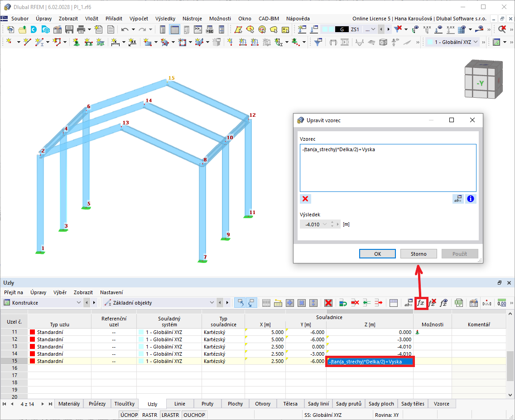The image size is (515, 420).
Task: Click the save (floppy disk) icon
Action: tap(69, 29)
